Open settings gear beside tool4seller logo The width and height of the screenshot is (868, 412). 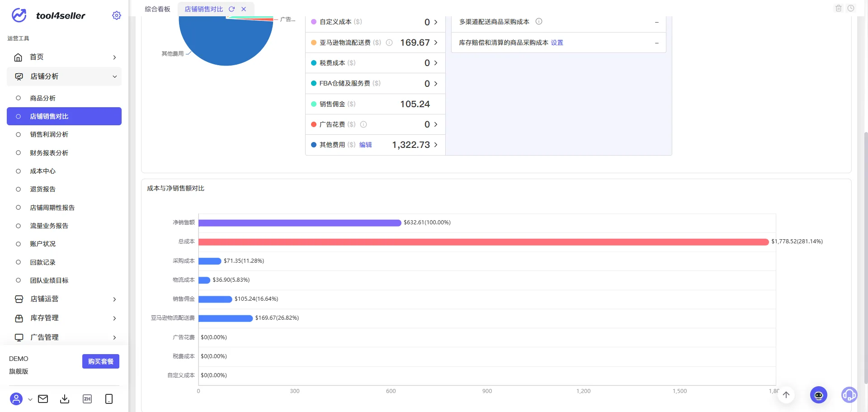tap(117, 15)
